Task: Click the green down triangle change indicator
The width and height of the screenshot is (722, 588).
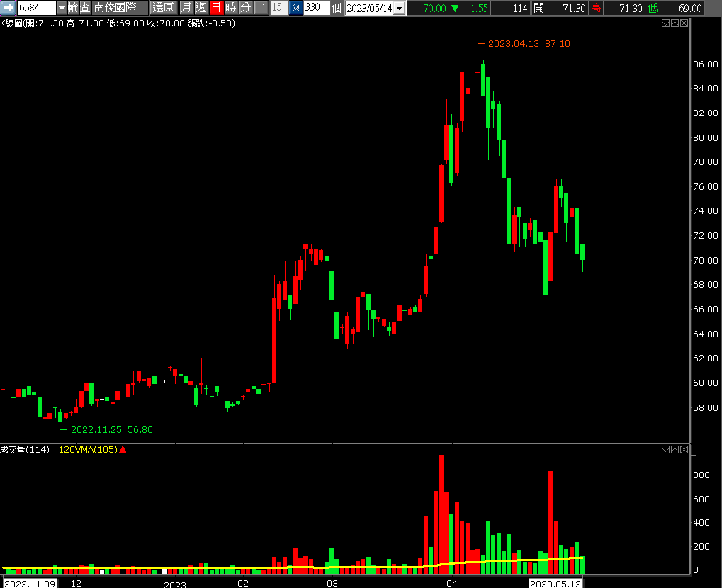Action: (x=455, y=9)
